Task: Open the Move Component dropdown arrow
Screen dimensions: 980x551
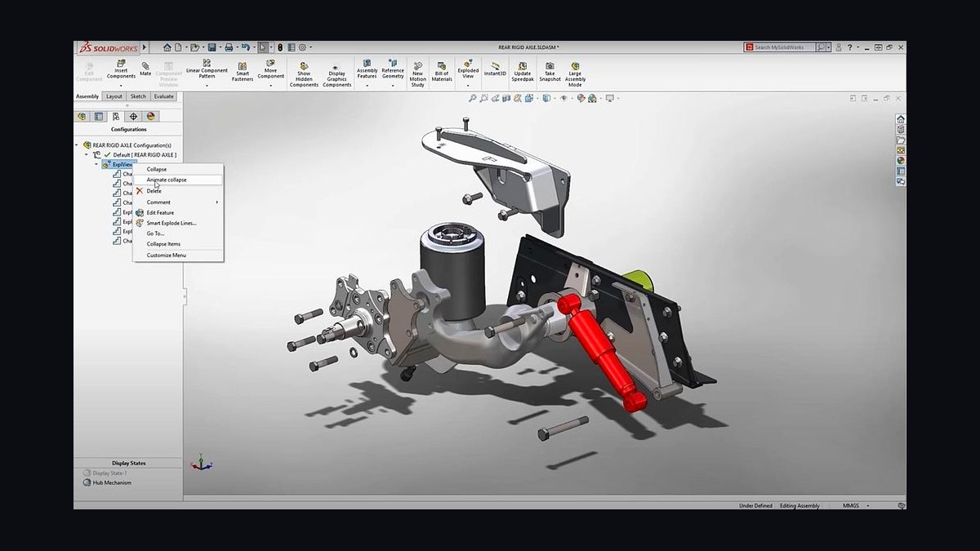Action: point(271,85)
